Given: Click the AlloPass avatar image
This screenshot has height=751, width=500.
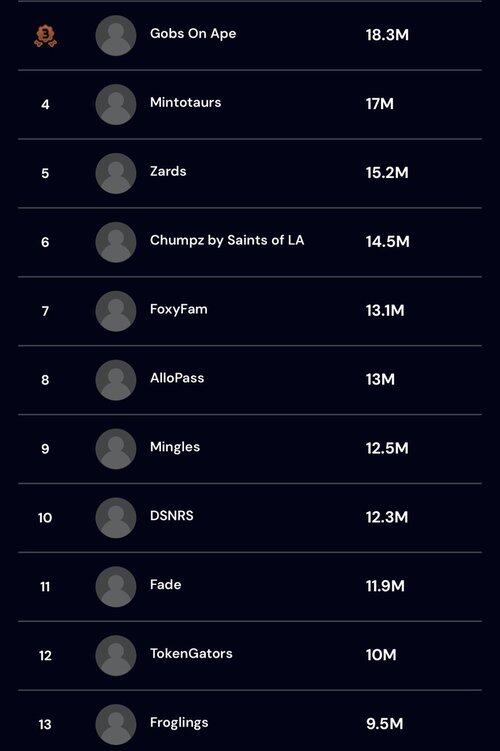Looking at the screenshot, I should (116, 380).
